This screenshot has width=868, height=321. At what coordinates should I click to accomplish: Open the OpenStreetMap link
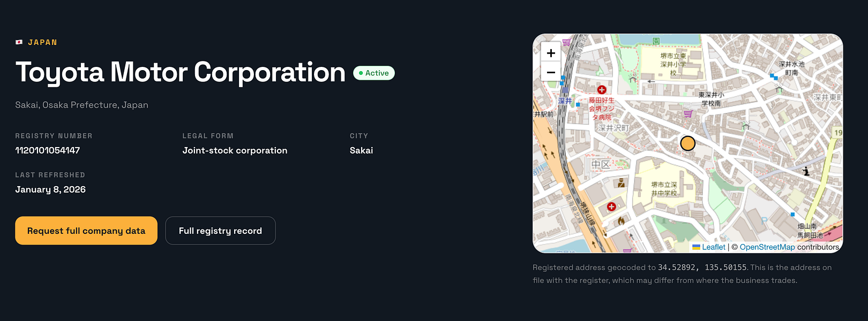[767, 247]
